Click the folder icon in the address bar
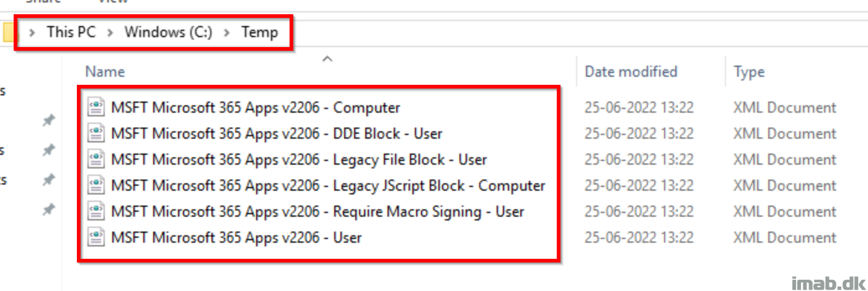 coord(7,32)
